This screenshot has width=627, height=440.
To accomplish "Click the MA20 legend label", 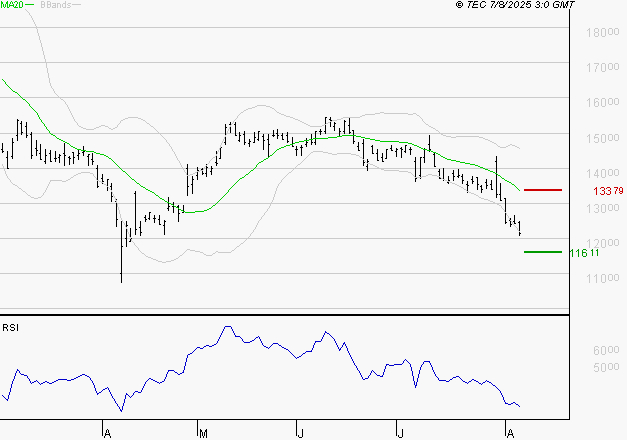I will click(11, 6).
